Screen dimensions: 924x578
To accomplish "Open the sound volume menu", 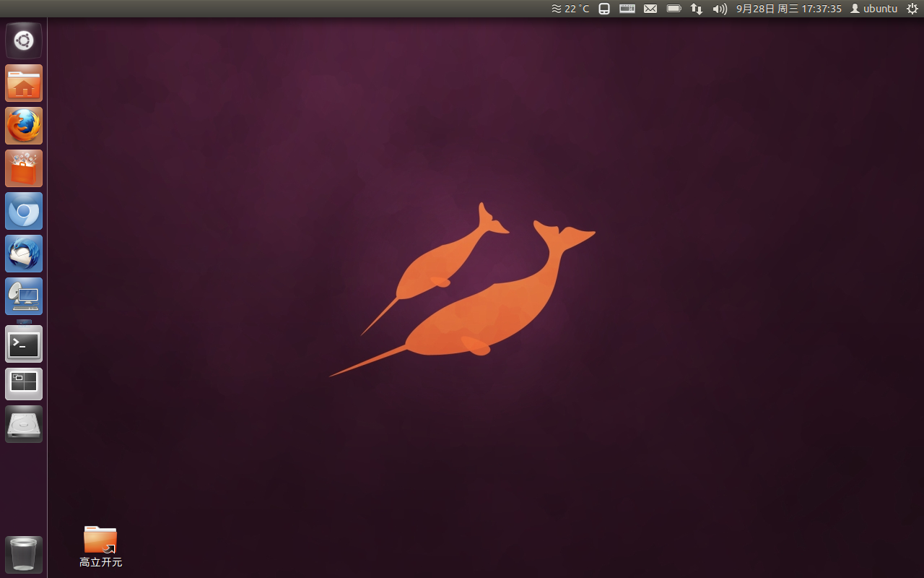I will 720,9.
